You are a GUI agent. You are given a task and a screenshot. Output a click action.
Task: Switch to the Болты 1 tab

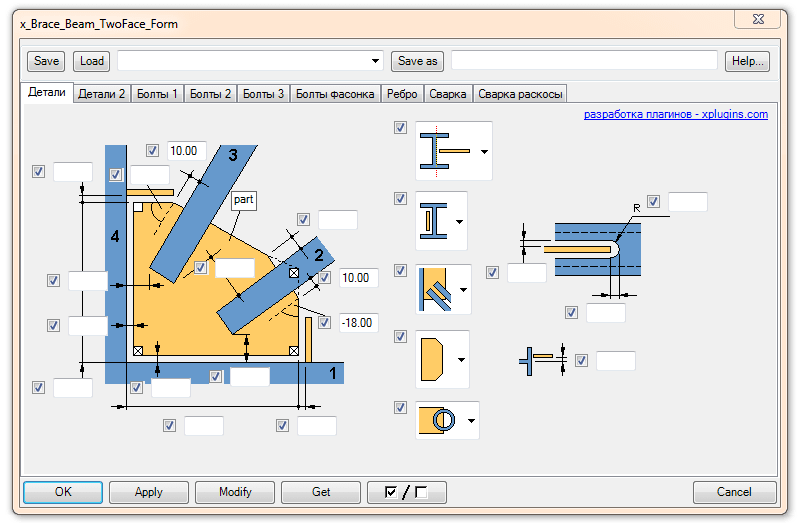[x=157, y=94]
